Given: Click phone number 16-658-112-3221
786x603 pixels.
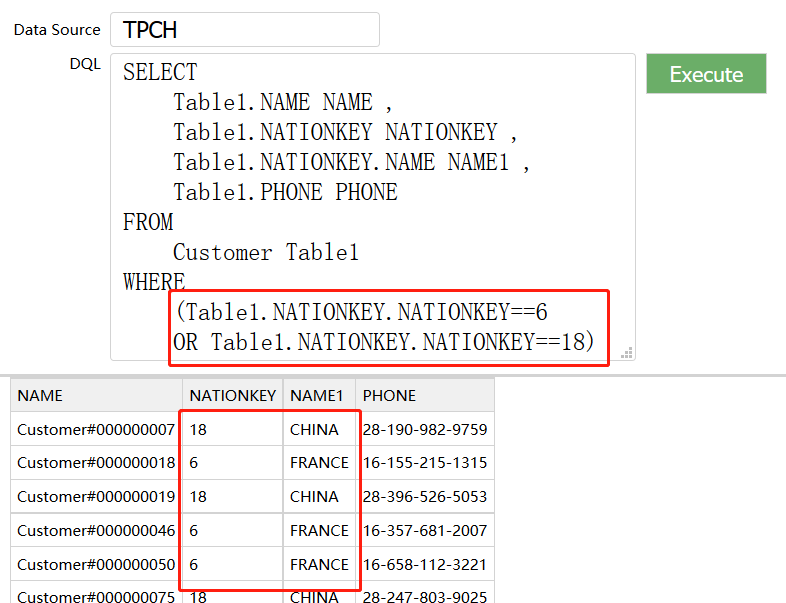Looking at the screenshot, I should click(x=425, y=564).
